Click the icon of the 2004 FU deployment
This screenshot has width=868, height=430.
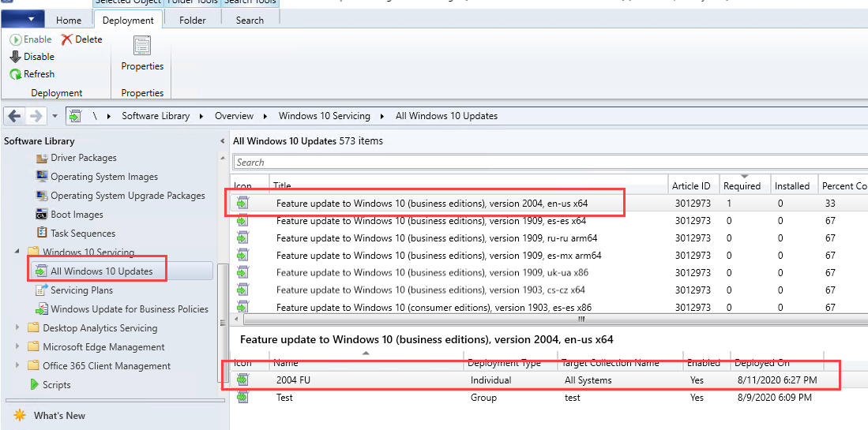[242, 380]
